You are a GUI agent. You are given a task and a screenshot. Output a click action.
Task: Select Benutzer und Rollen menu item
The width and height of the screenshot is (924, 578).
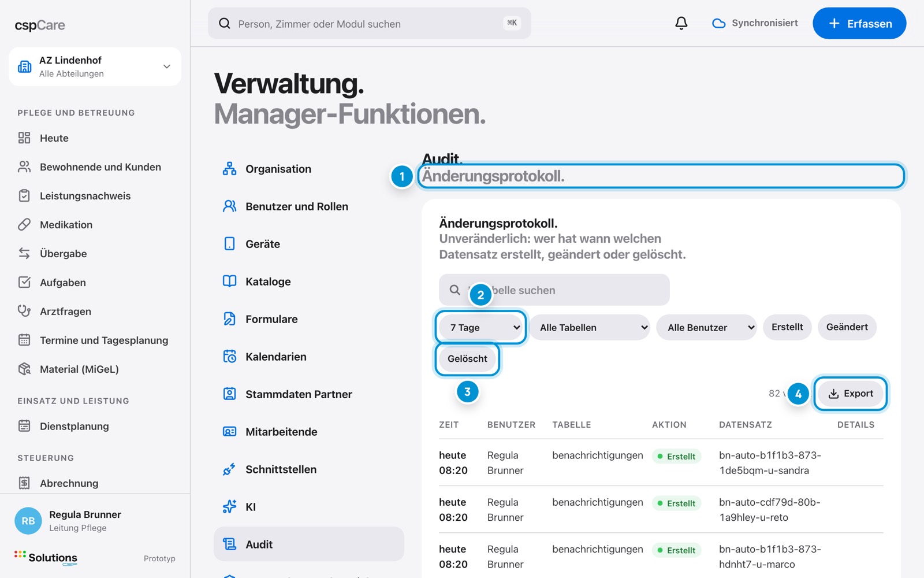(309, 206)
